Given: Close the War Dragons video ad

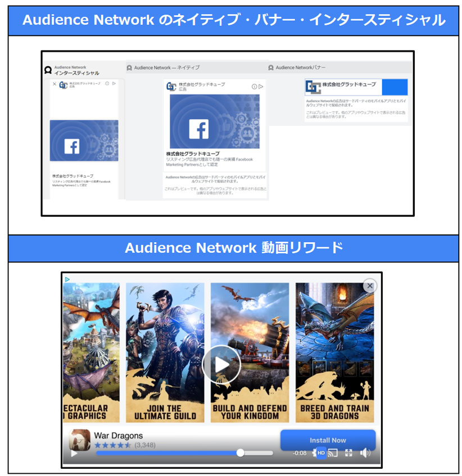Looking at the screenshot, I should (370, 285).
